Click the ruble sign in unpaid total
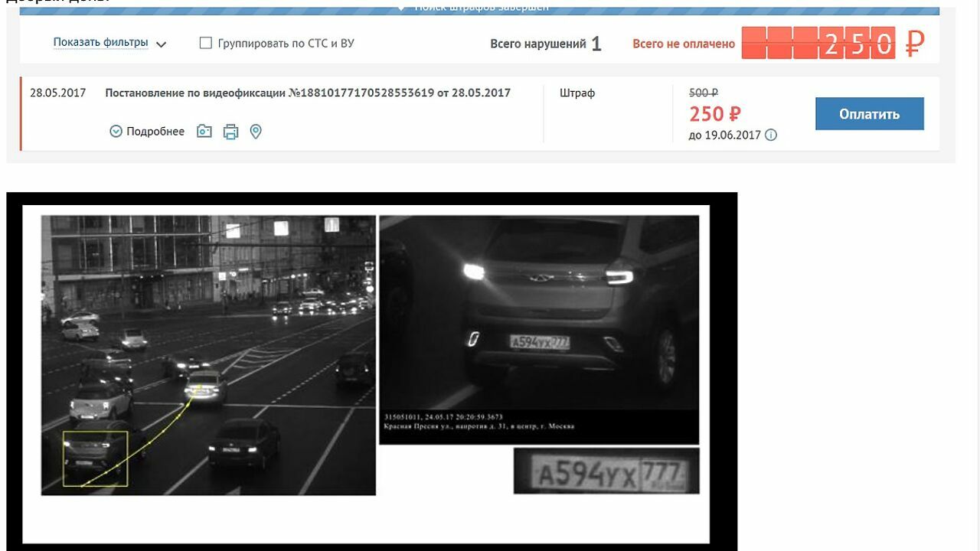The image size is (980, 551). click(914, 44)
